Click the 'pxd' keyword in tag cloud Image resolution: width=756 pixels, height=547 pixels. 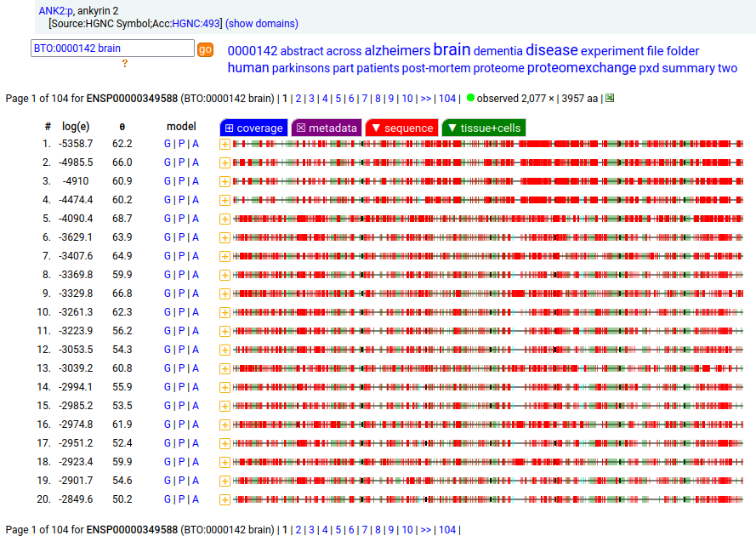(649, 69)
